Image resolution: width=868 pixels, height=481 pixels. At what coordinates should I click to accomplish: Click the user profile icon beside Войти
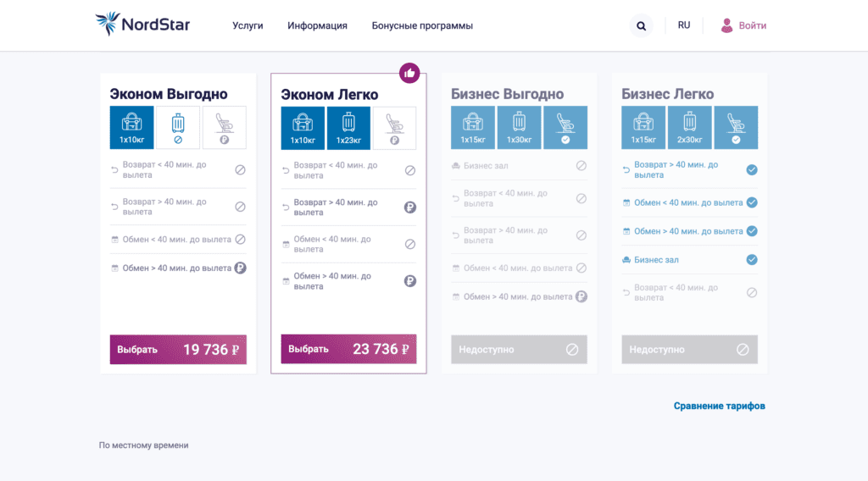coord(726,25)
